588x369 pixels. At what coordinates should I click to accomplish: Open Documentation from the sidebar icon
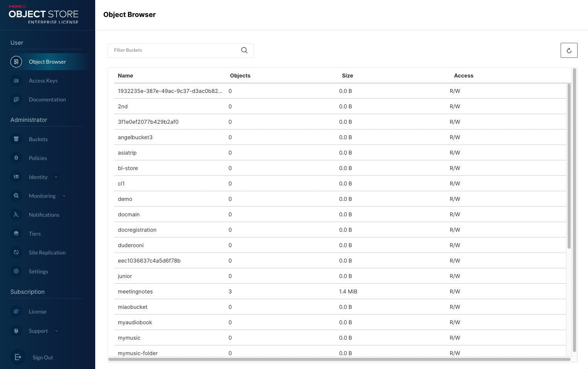16,99
